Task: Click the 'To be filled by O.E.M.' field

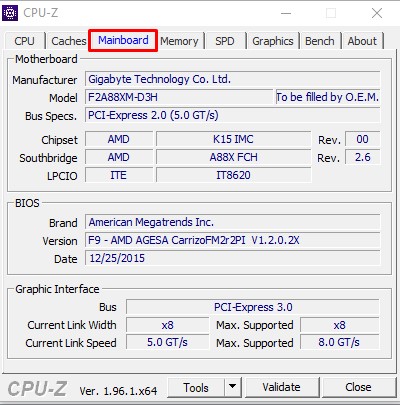Action: coord(328,97)
